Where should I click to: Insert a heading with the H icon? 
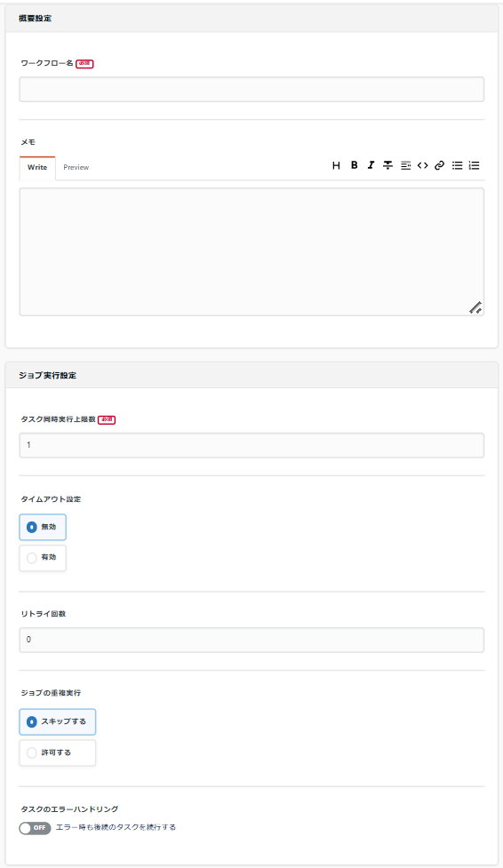pyautogui.click(x=336, y=165)
